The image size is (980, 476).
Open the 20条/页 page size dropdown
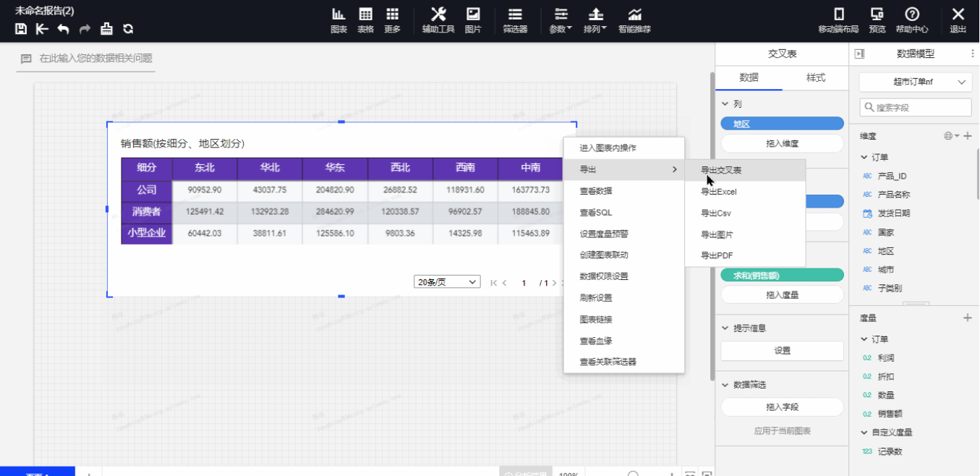447,282
